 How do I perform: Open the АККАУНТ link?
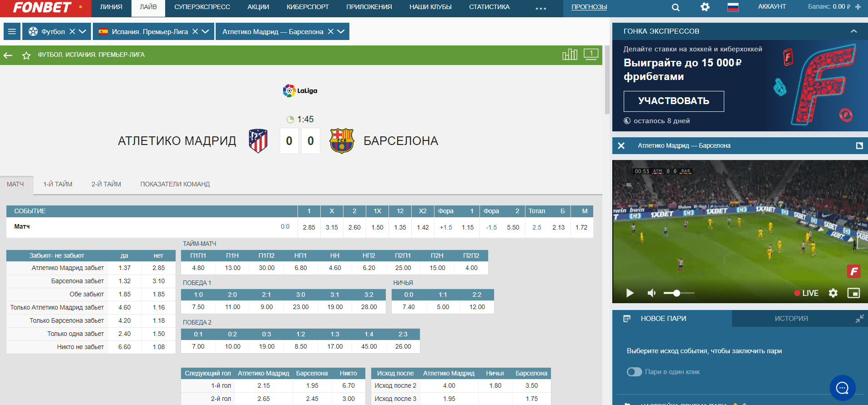click(772, 6)
